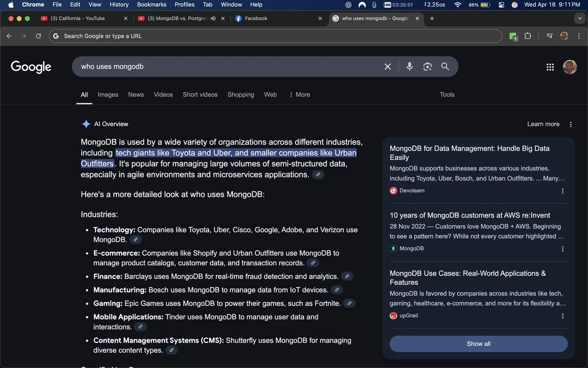
Task: Open the media controls toolbar icon
Action: [549, 36]
